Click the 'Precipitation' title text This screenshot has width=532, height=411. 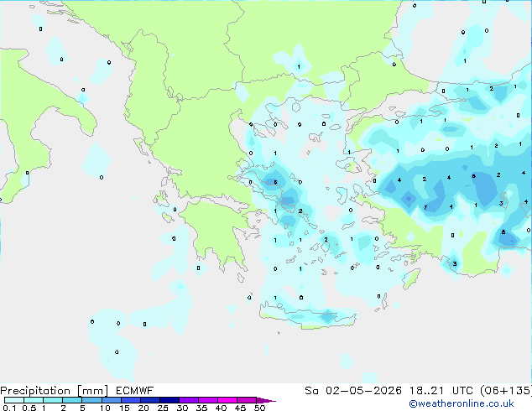click(35, 391)
